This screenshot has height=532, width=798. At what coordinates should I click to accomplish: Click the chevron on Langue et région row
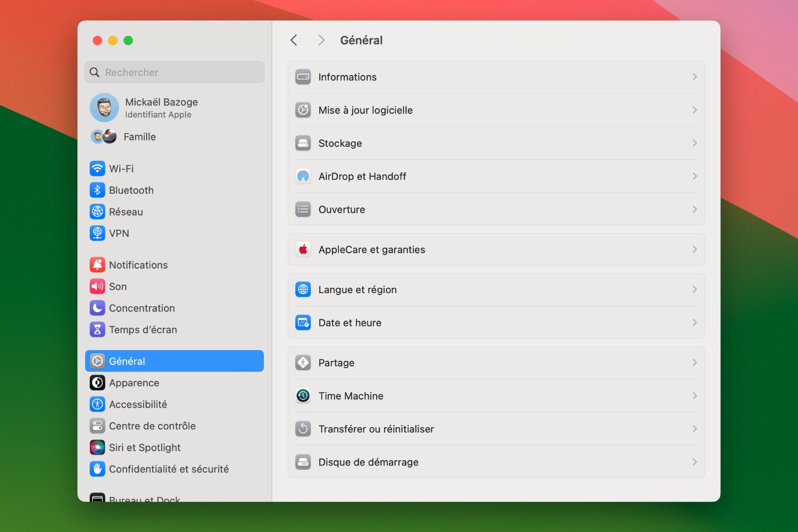pos(695,289)
